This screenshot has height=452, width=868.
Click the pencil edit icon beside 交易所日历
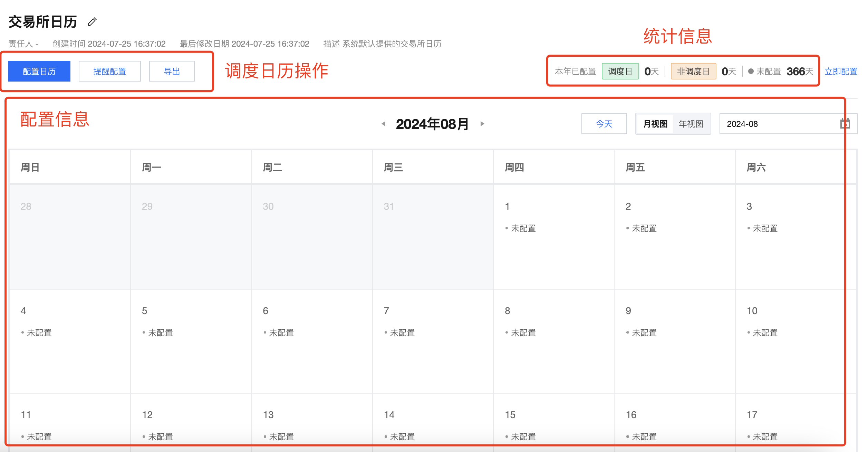pos(92,22)
